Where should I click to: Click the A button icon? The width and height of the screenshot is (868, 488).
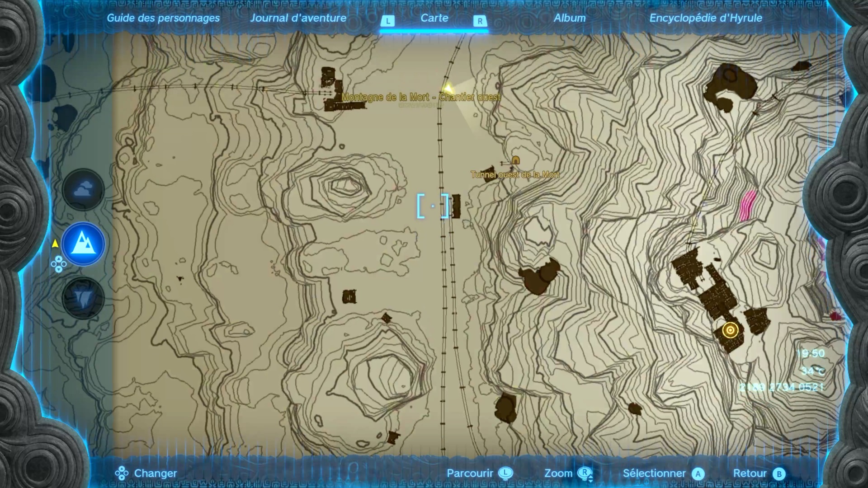(698, 474)
